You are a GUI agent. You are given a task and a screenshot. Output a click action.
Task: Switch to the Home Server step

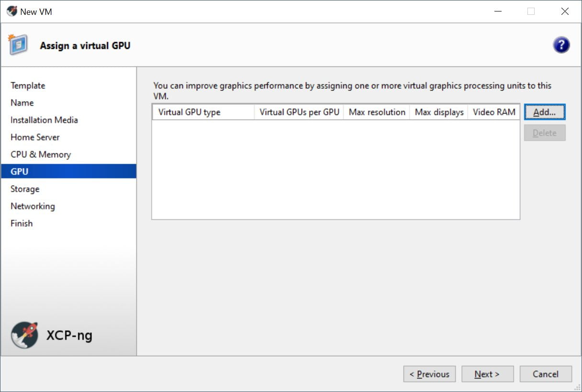[x=35, y=137]
